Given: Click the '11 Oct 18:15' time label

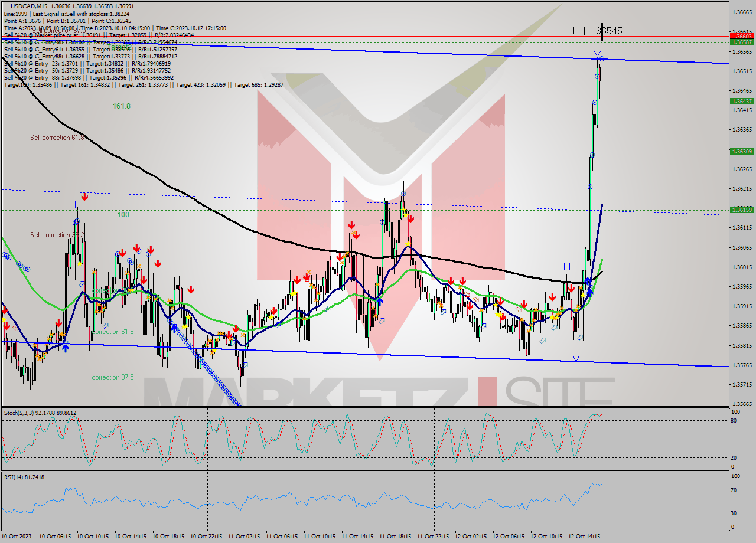Looking at the screenshot, I should pyautogui.click(x=395, y=537).
